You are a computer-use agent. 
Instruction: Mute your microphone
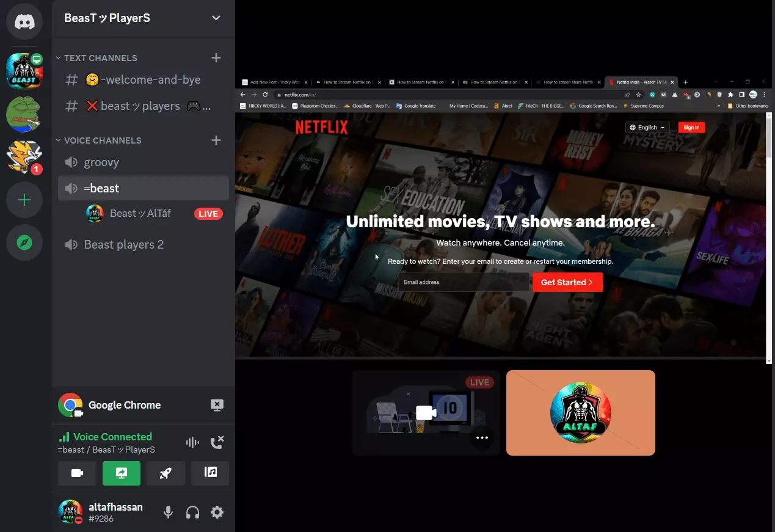[x=168, y=512]
